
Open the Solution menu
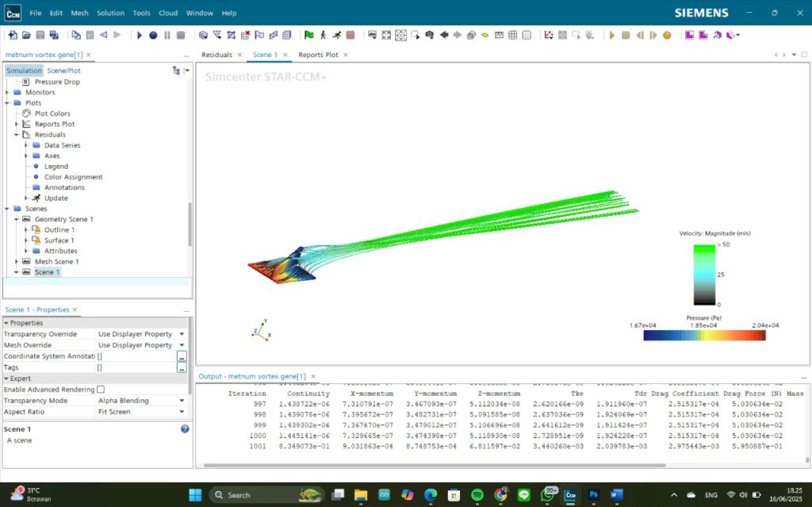point(110,13)
